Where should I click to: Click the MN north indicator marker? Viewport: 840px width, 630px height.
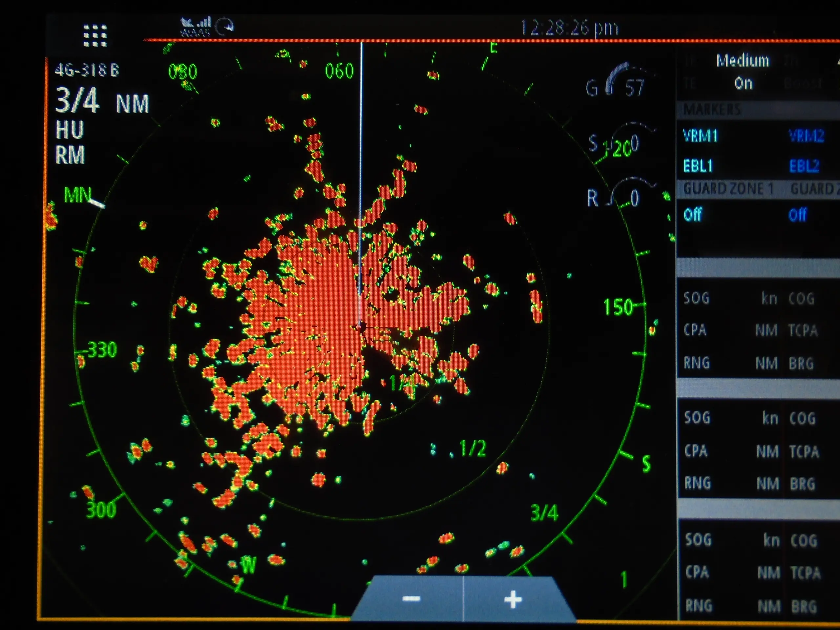(78, 195)
